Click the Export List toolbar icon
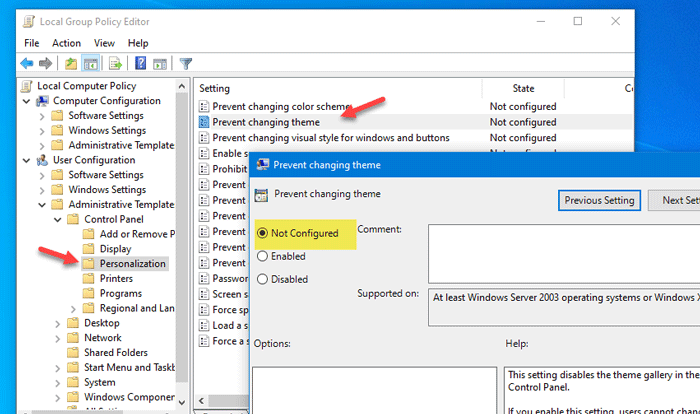The height and width of the screenshot is (414, 700). 115,64
